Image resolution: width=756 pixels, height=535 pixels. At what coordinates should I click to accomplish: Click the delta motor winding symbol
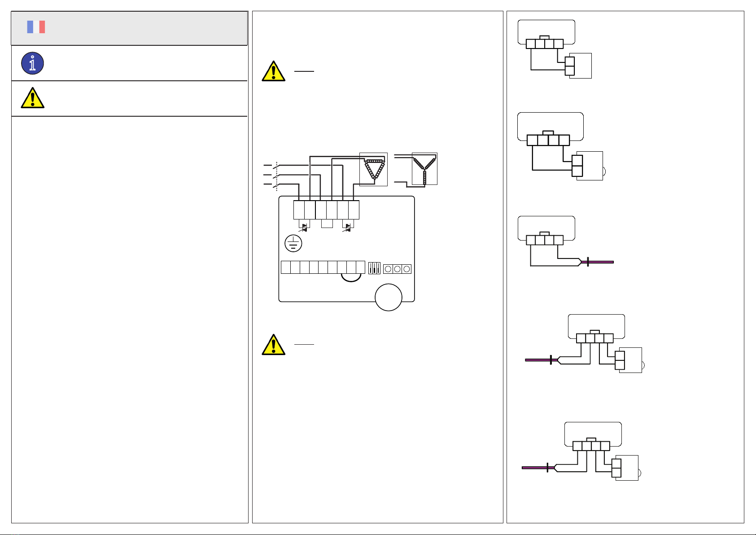(374, 169)
